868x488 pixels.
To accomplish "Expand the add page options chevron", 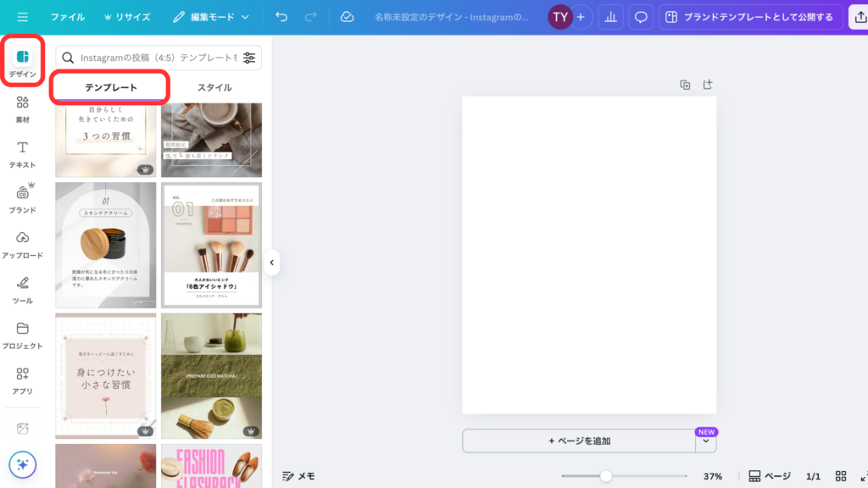I will click(x=706, y=441).
